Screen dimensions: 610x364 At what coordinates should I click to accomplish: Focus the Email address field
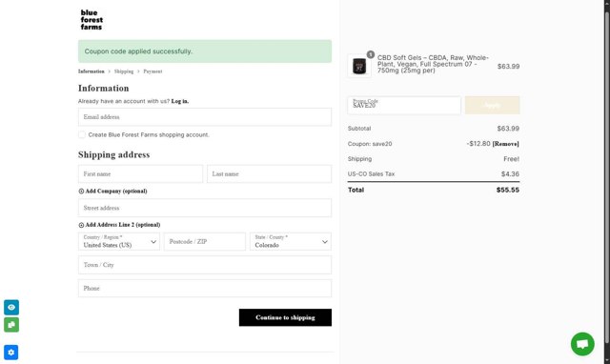tap(205, 117)
